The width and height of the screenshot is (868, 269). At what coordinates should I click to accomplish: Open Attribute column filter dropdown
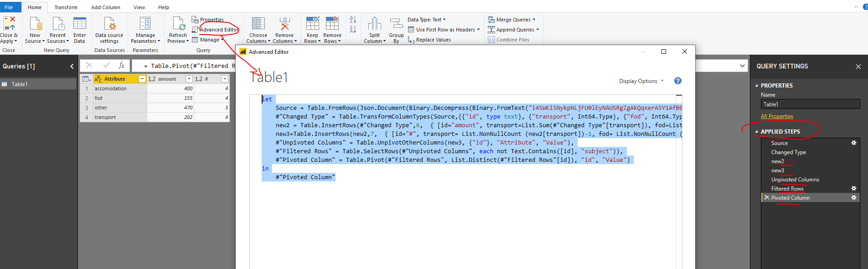point(142,79)
